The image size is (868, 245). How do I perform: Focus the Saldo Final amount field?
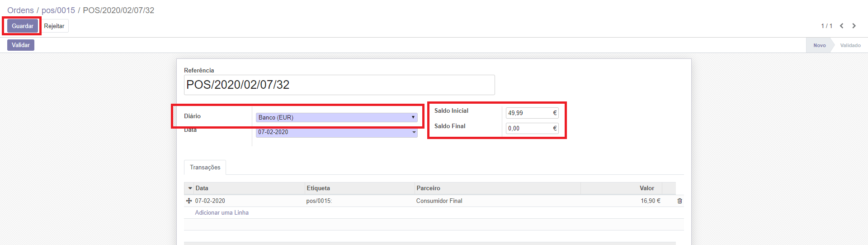coord(528,128)
